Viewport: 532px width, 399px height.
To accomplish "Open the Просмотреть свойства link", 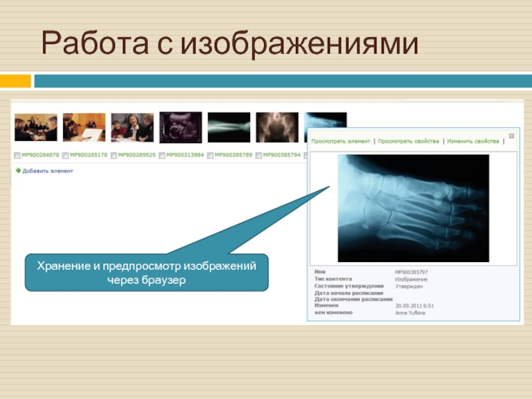I will click(x=408, y=141).
